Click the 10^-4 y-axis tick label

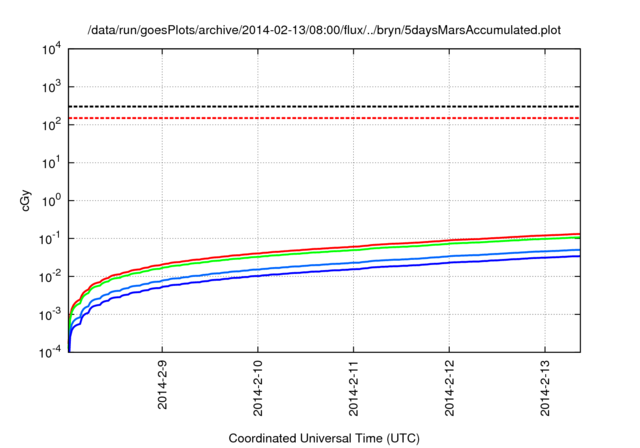[x=50, y=353]
